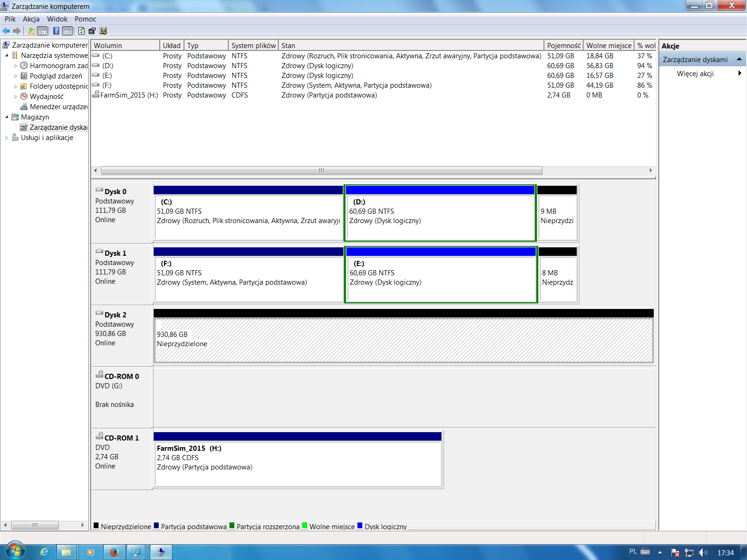Select volume (C:) row in list

coord(373,56)
